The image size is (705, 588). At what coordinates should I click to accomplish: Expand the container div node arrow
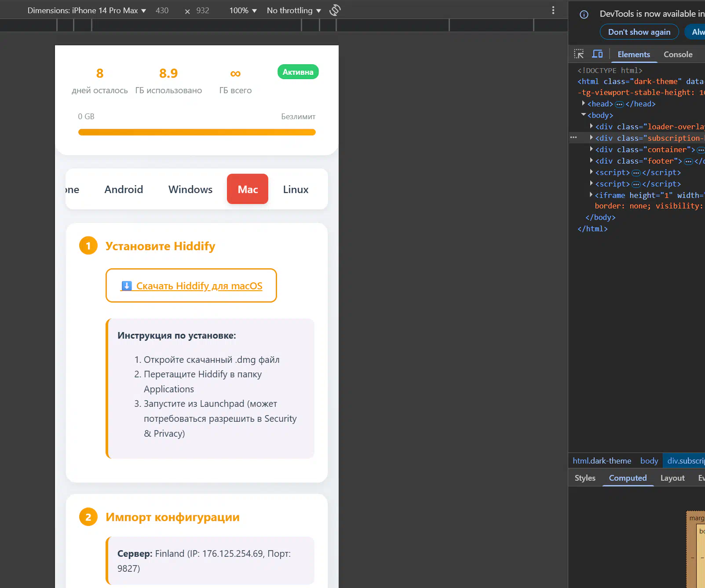pos(592,149)
